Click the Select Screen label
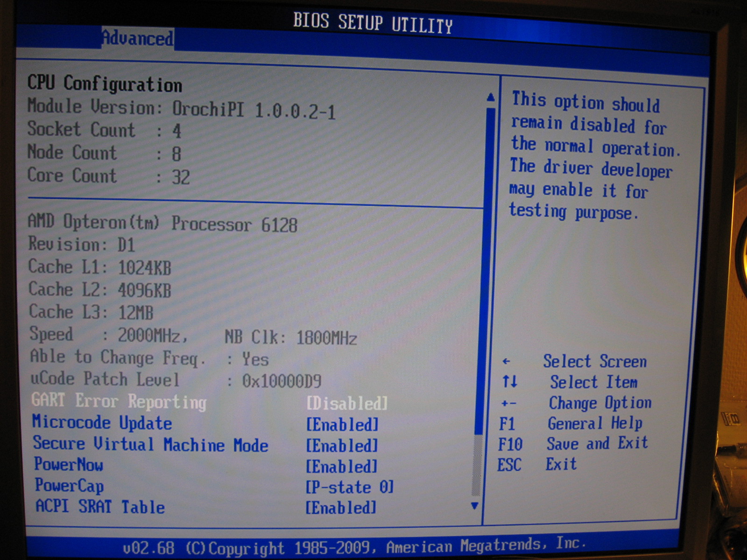Image resolution: width=747 pixels, height=560 pixels. [595, 361]
